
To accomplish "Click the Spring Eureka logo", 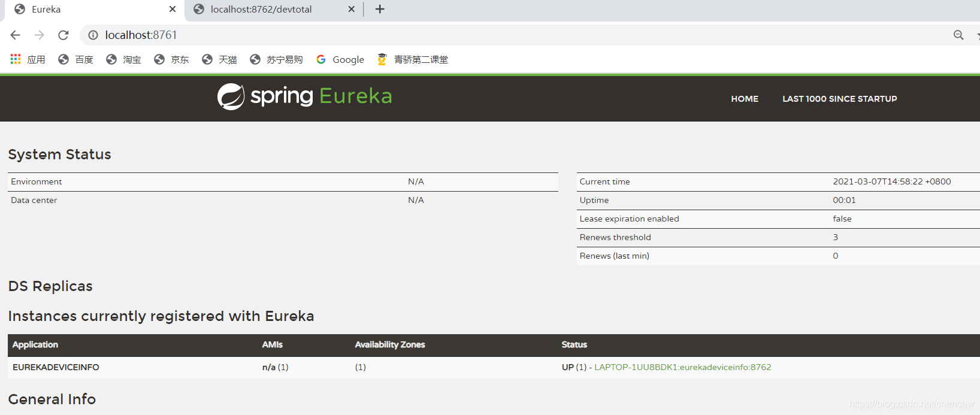I will [304, 96].
